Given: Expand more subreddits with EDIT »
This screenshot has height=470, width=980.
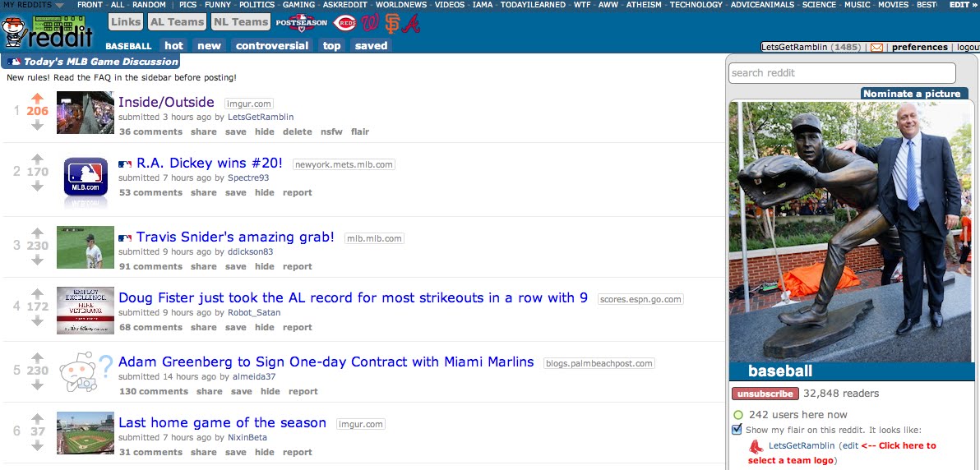Looking at the screenshot, I should tap(963, 4).
